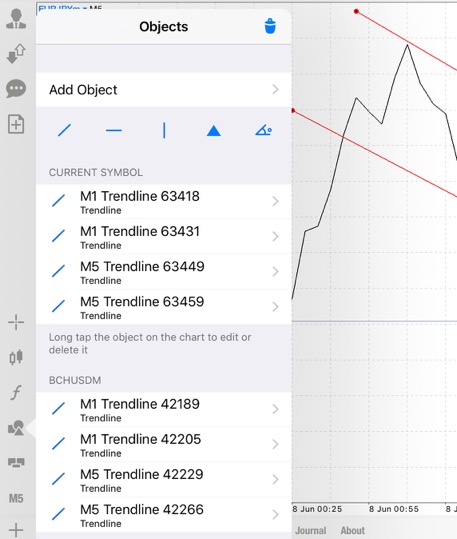This screenshot has width=457, height=539.
Task: Open the new order document-plus icon
Action: 16,124
